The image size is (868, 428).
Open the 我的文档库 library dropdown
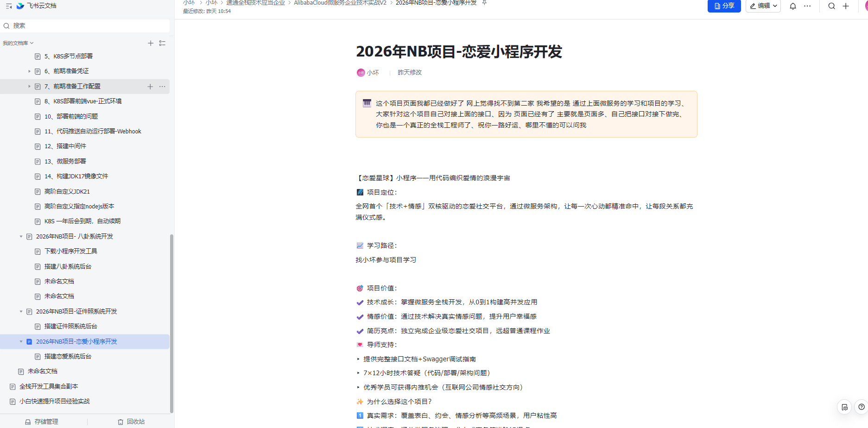pyautogui.click(x=18, y=43)
